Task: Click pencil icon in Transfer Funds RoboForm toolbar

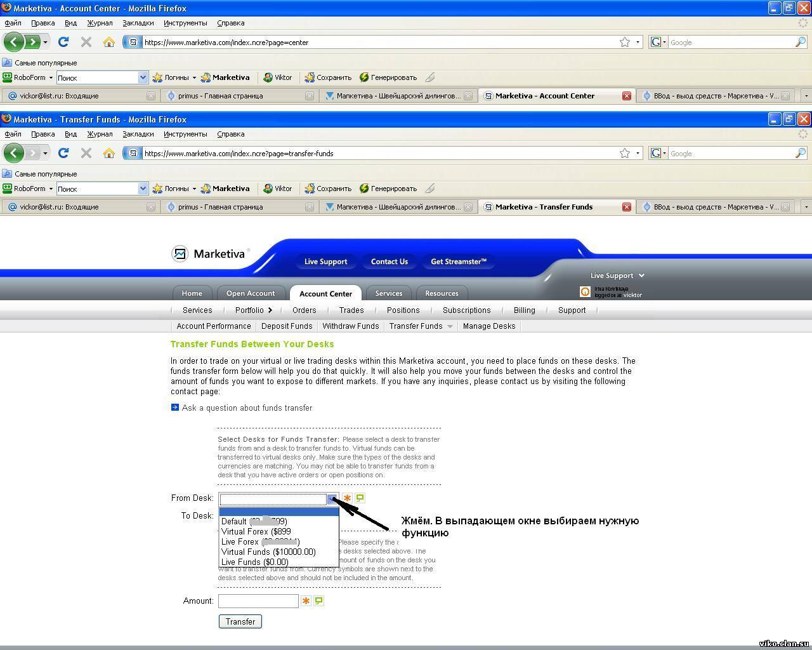Action: click(x=430, y=189)
